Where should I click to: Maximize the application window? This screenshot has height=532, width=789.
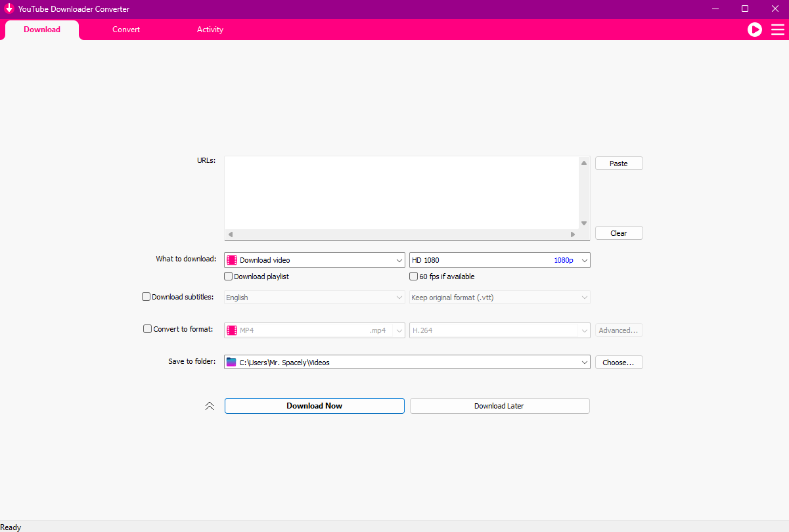point(745,9)
